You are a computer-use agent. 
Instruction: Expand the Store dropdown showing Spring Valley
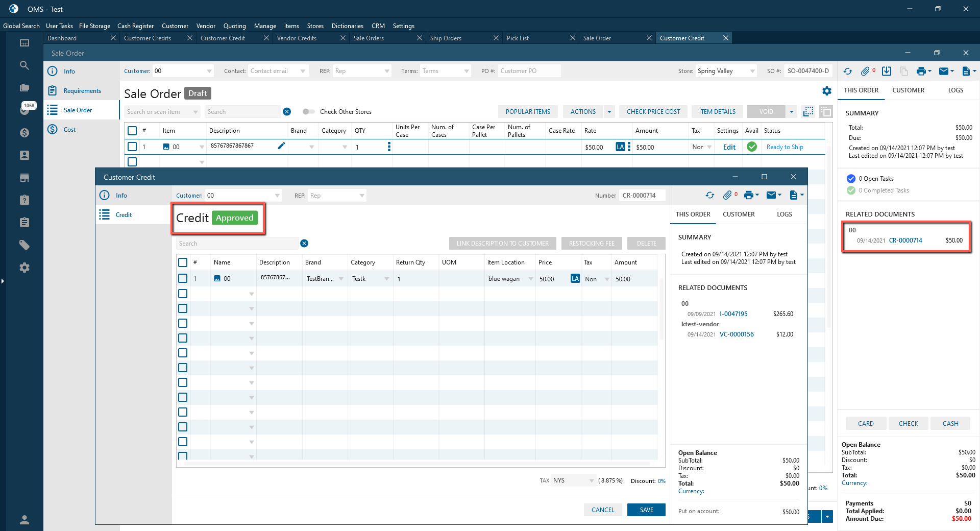(x=752, y=71)
